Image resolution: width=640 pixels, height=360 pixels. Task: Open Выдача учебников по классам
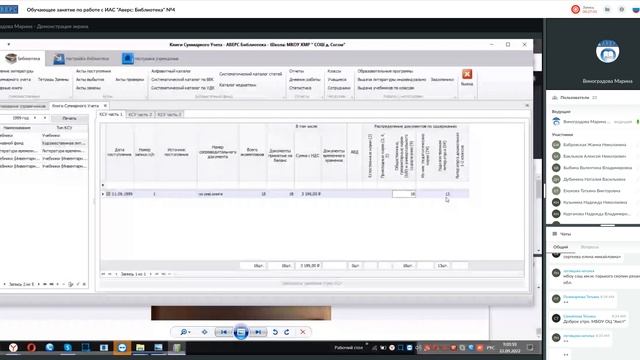click(x=386, y=88)
